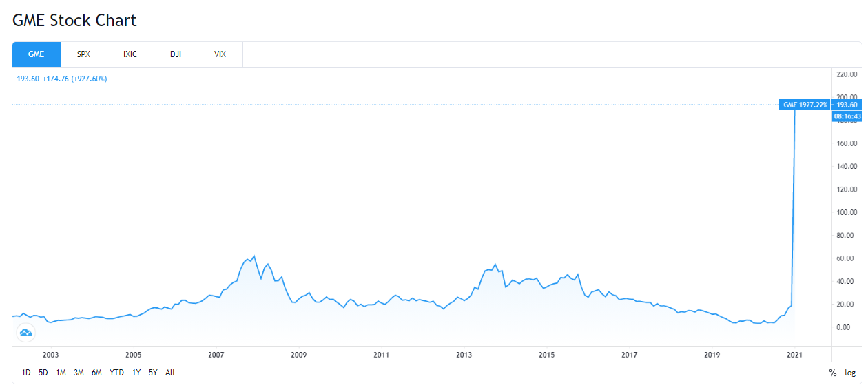The height and width of the screenshot is (392, 868).
Task: Open the IXIC tab
Action: 130,54
